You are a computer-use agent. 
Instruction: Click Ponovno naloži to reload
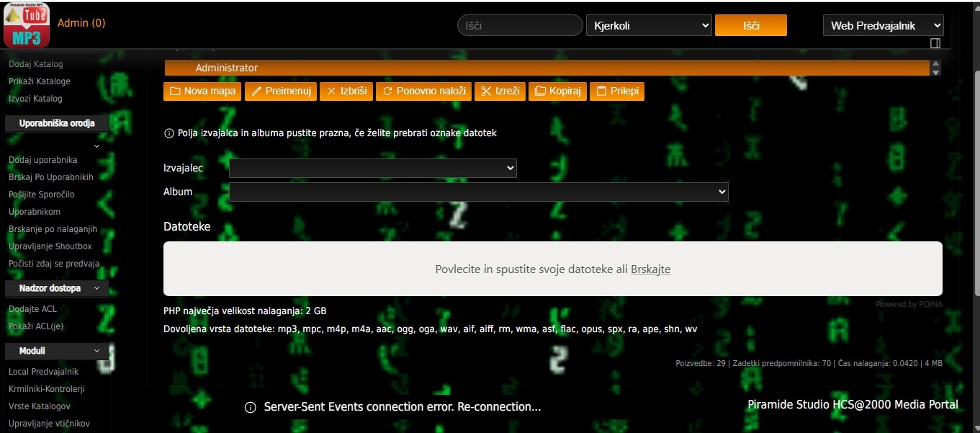click(423, 91)
